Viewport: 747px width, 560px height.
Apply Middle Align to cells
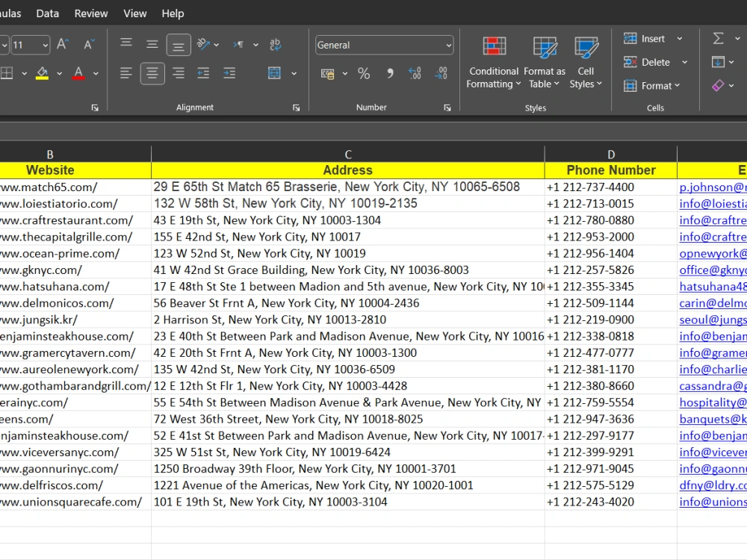(152, 45)
